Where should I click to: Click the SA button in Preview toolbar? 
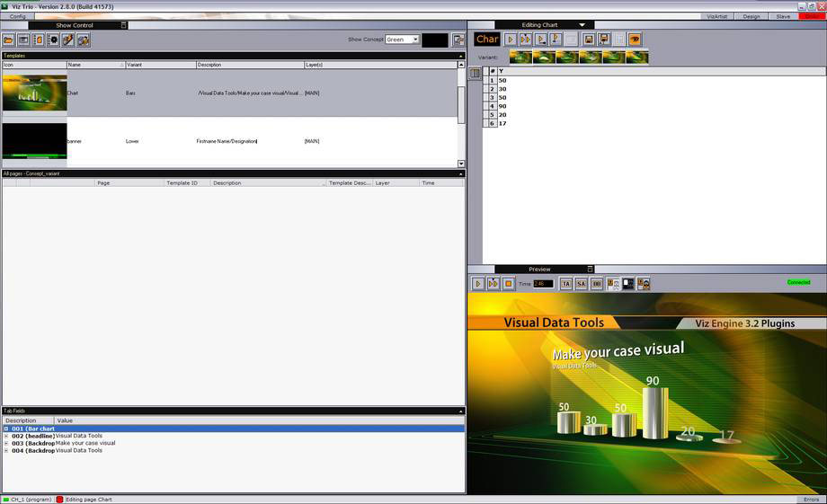pyautogui.click(x=581, y=284)
